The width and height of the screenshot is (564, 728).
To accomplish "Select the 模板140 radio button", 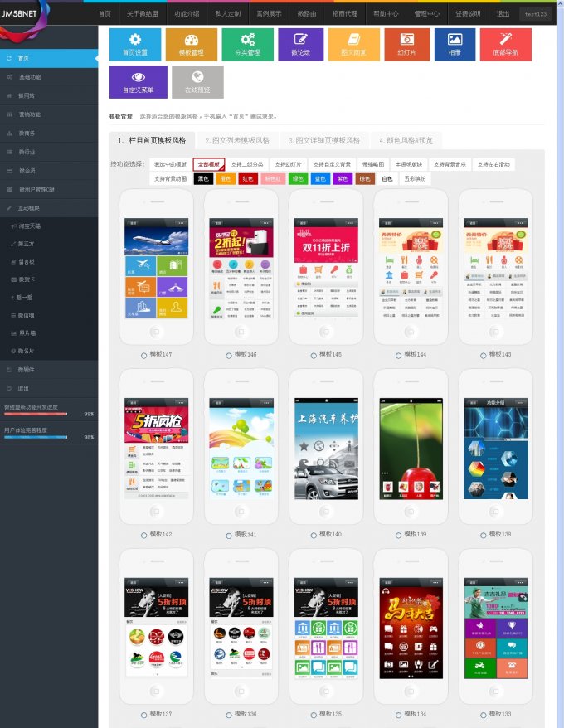I will [314, 536].
